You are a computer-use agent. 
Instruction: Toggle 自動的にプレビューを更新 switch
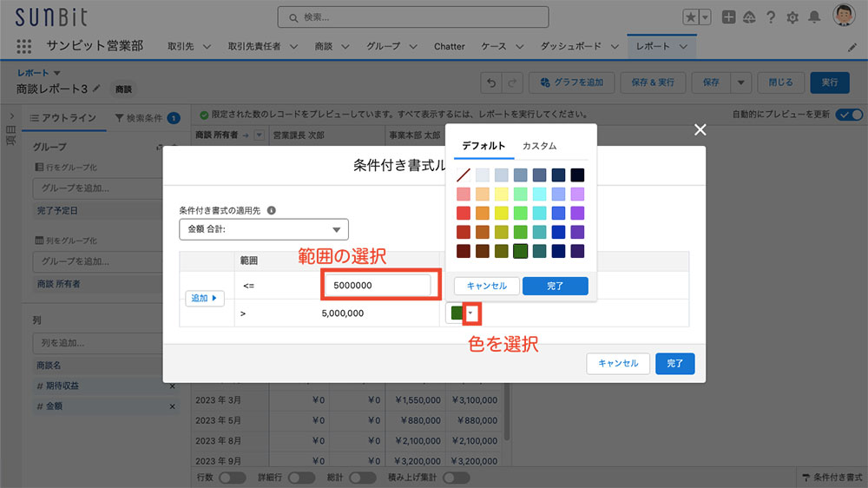[849, 115]
